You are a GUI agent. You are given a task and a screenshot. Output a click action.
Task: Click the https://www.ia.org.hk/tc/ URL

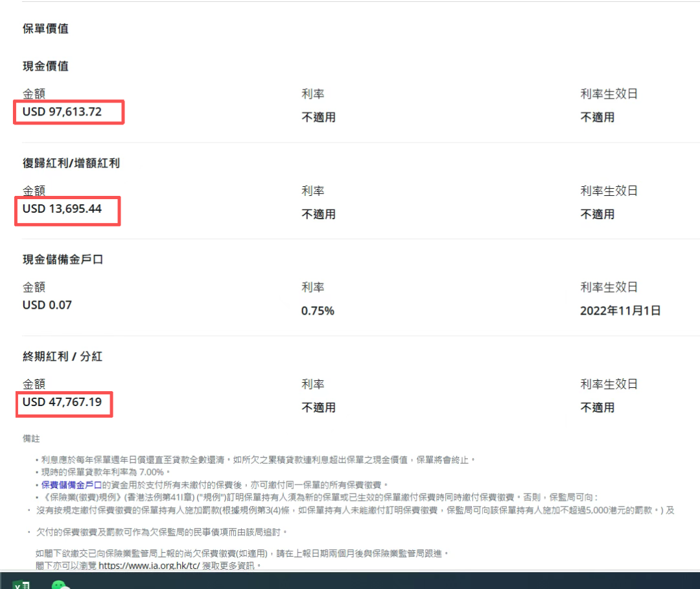(144, 565)
